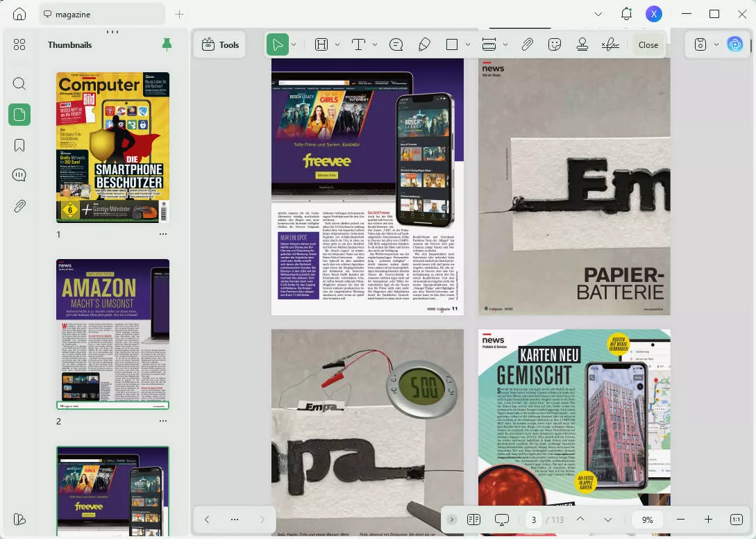756x539 pixels.
Task: Open the attachment paperclip tool in toolbar
Action: click(x=528, y=45)
